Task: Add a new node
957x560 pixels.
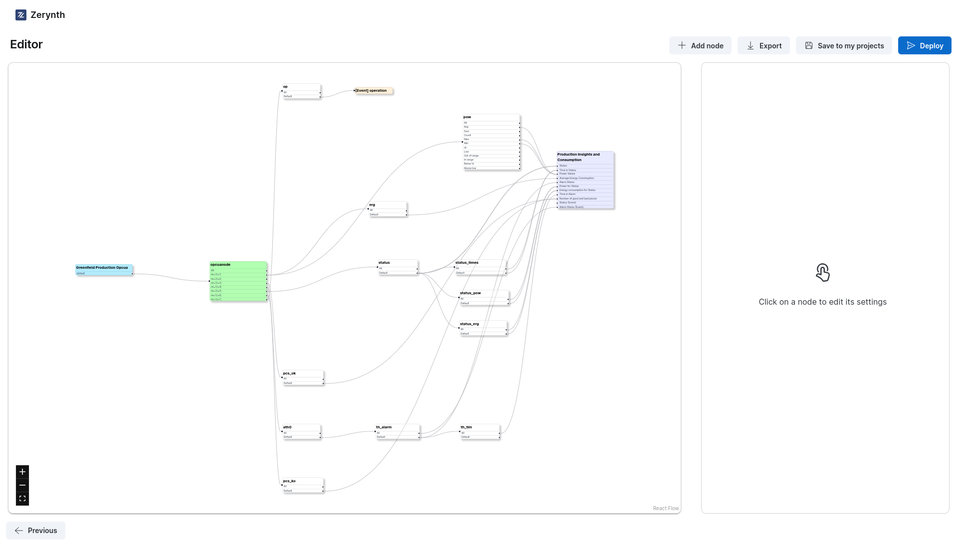Action: coord(700,45)
